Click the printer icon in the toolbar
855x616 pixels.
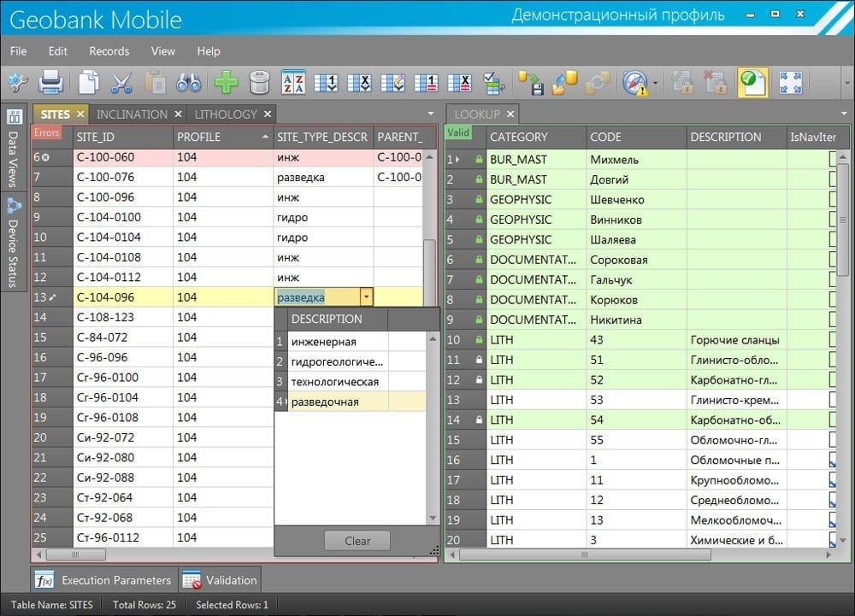(50, 82)
